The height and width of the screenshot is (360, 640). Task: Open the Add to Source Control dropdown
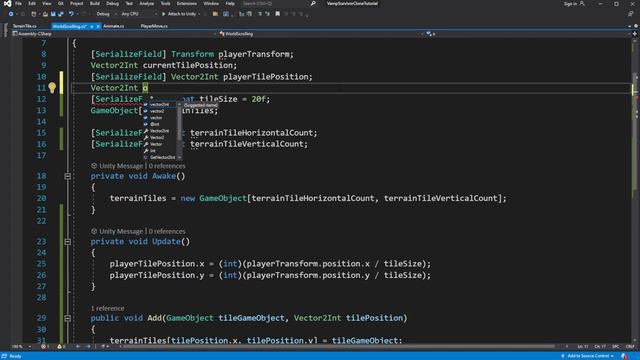pyautogui.click(x=588, y=356)
